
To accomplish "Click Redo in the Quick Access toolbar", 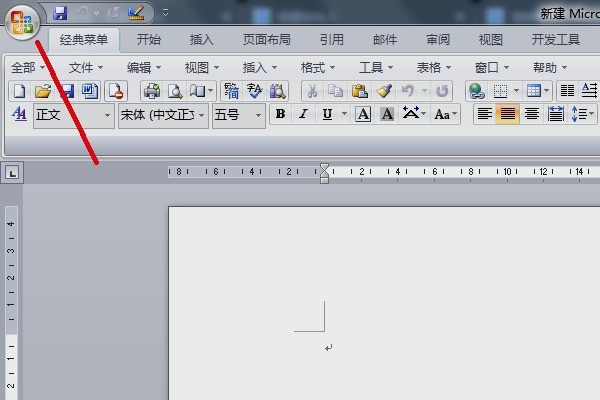I will 113,13.
